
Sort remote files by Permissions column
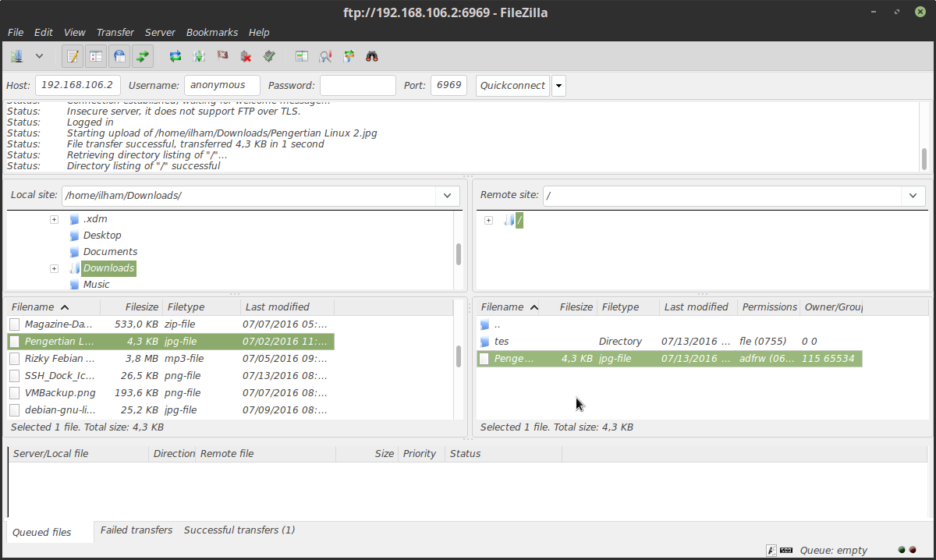pos(769,307)
